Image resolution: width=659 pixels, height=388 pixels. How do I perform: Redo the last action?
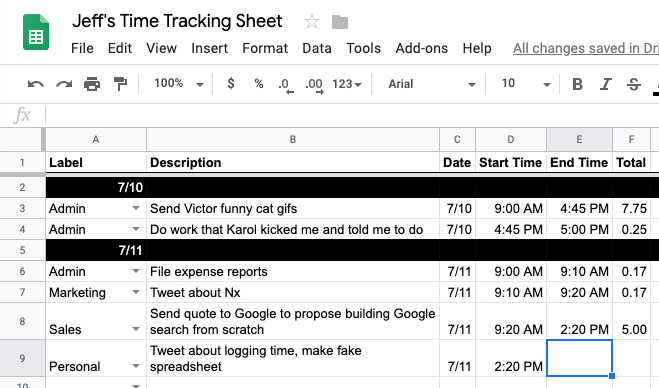click(64, 84)
